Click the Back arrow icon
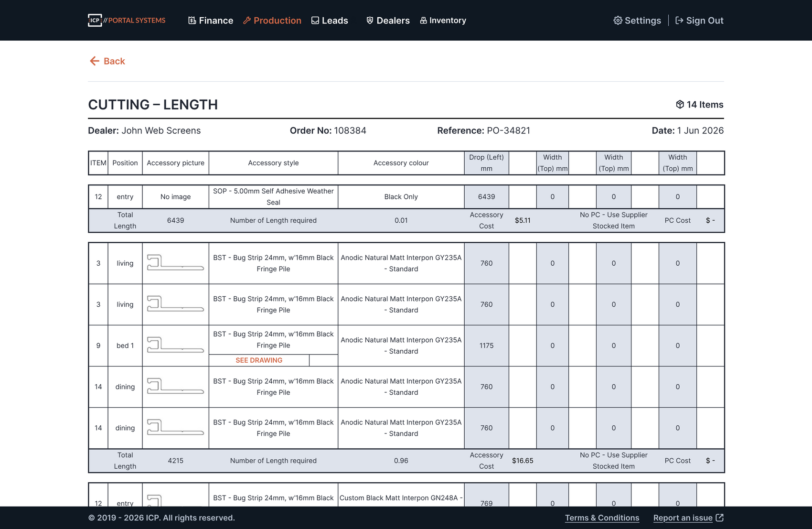 click(x=95, y=61)
